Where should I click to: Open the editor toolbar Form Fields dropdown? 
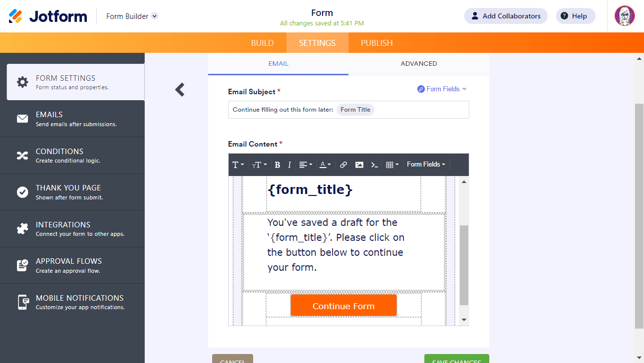coord(426,165)
